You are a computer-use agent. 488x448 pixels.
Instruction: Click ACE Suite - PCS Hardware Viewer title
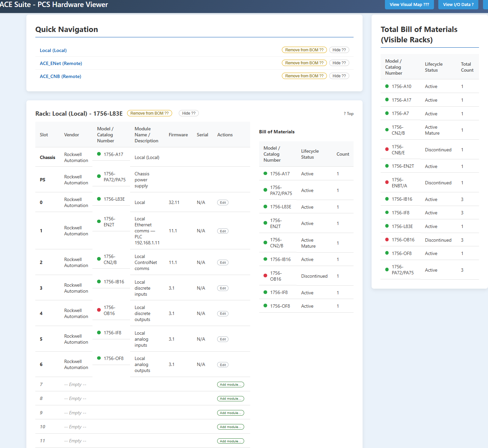pyautogui.click(x=54, y=5)
